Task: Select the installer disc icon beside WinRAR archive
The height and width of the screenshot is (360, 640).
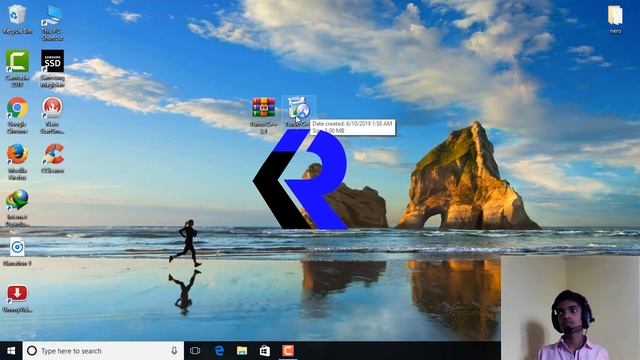Action: [298, 108]
